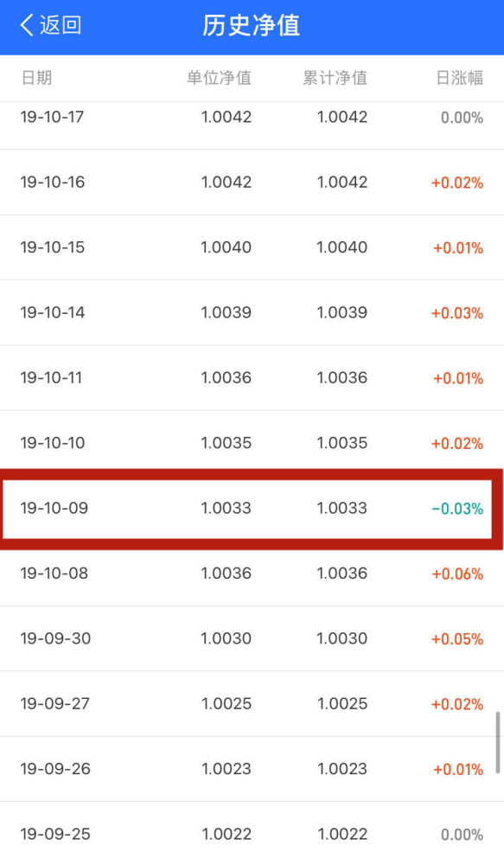This screenshot has width=504, height=865.
Task: Click the 日涨幅 column header
Action: point(459,78)
